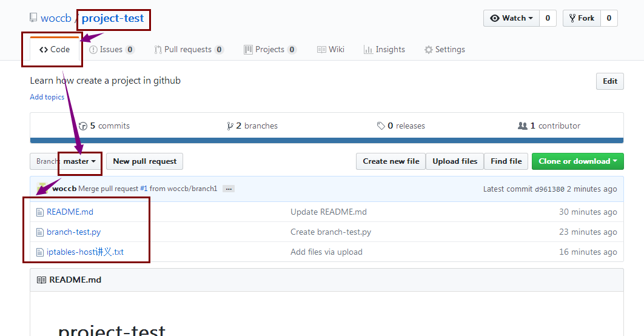Click the repository book icon beside woccb
Viewport: 644px width, 336px height.
pos(33,18)
